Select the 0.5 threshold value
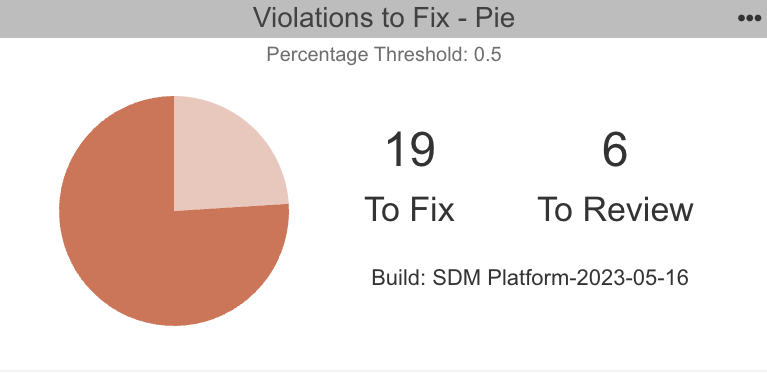 488,54
